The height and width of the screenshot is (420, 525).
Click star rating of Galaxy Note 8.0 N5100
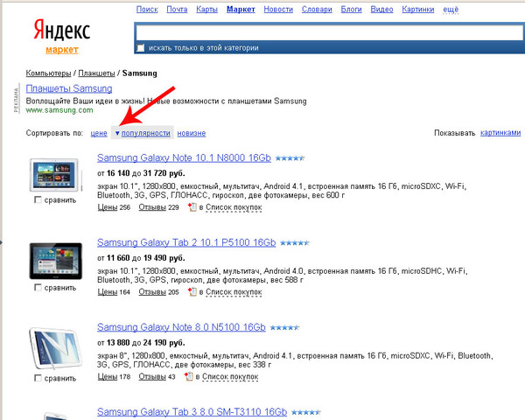283,327
